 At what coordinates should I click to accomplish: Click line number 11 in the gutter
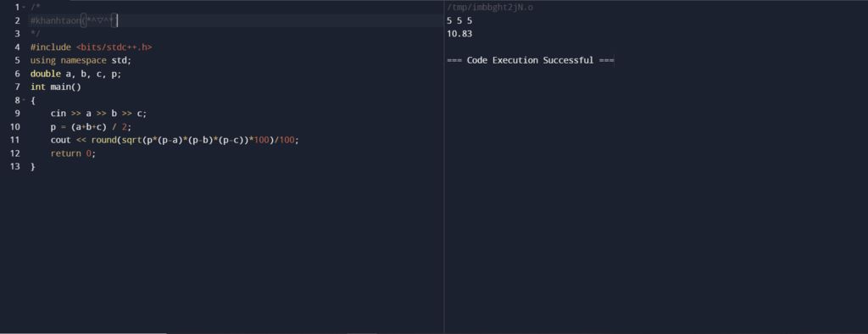[15, 140]
